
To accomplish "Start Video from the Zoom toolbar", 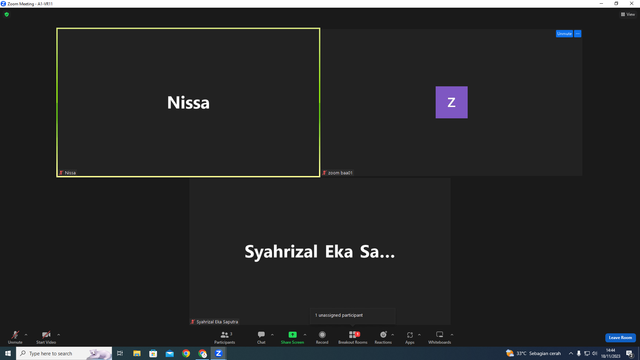I will 46,337.
